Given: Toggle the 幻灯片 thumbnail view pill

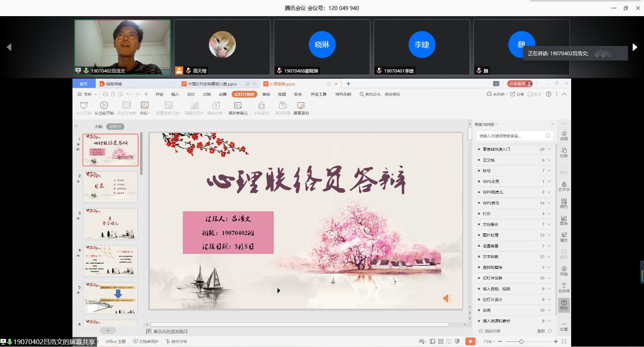Looking at the screenshot, I should [x=115, y=127].
